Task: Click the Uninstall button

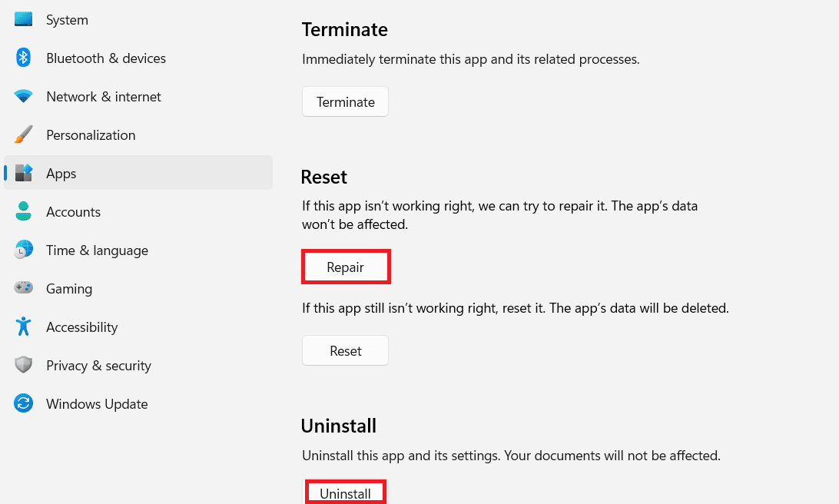Action: tap(345, 492)
